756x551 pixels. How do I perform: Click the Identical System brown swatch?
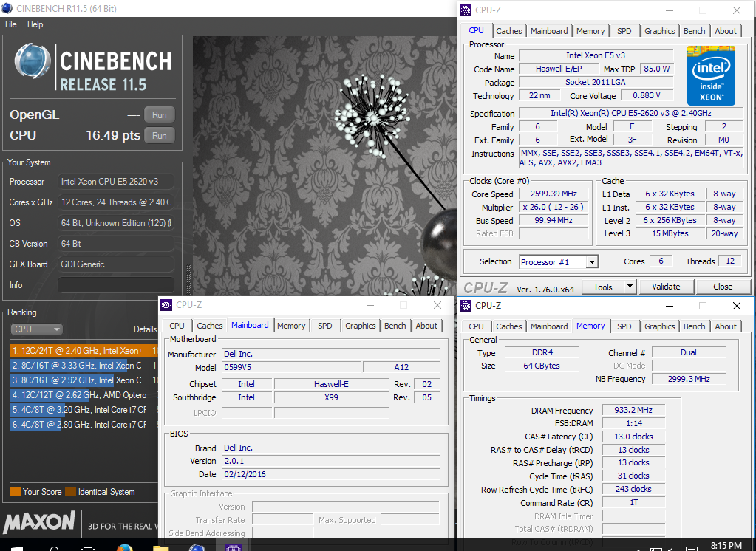coord(70,492)
